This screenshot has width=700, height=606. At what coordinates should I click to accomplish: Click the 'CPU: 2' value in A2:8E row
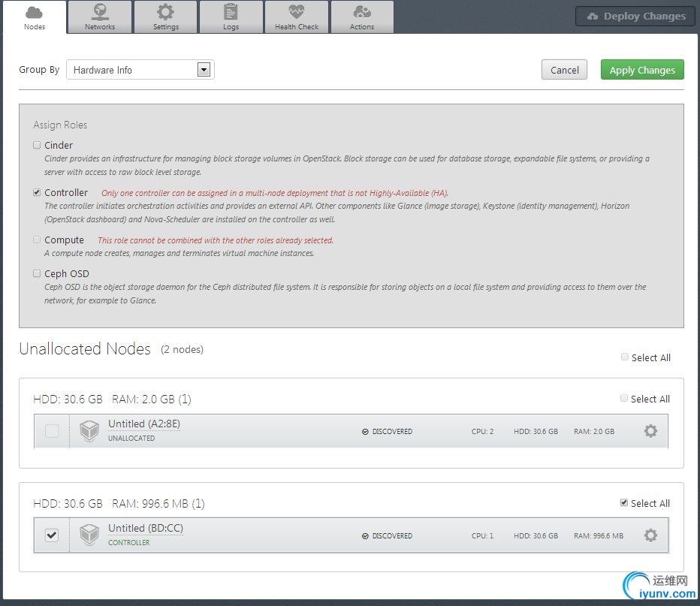(x=483, y=432)
